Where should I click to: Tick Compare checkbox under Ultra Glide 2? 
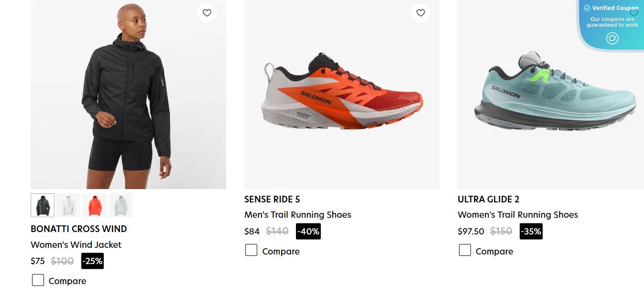[x=465, y=250]
